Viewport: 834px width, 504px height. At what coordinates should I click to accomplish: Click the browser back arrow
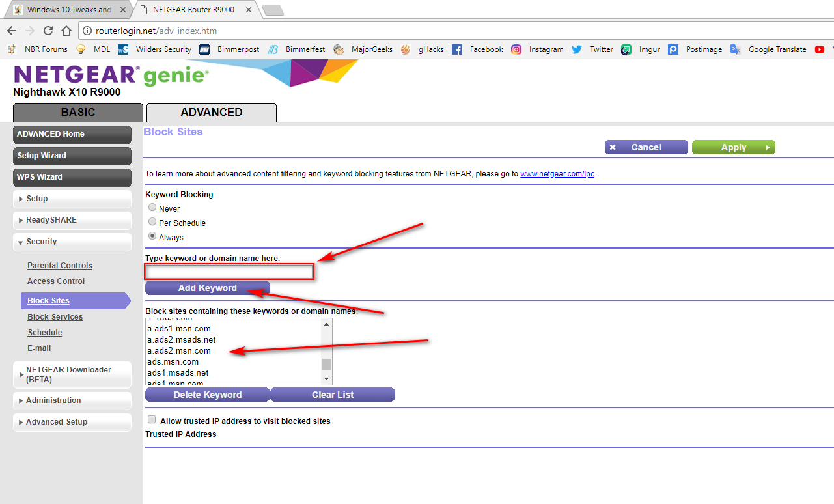coord(11,31)
